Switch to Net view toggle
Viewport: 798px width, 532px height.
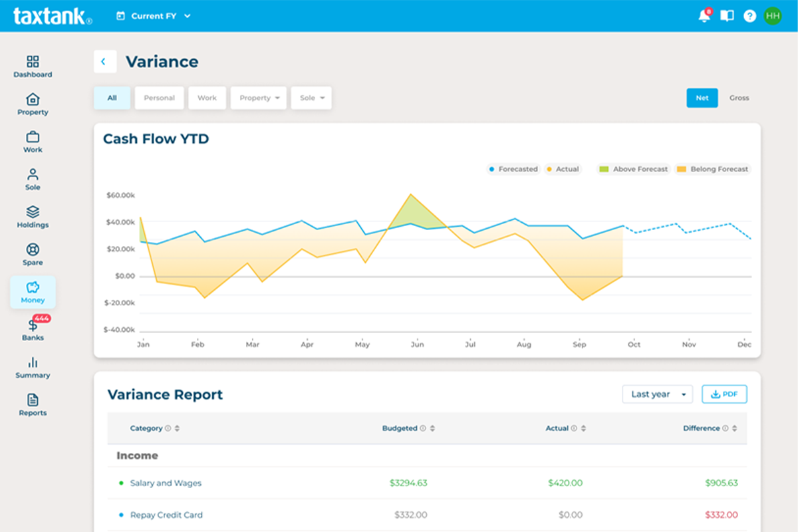(x=702, y=97)
